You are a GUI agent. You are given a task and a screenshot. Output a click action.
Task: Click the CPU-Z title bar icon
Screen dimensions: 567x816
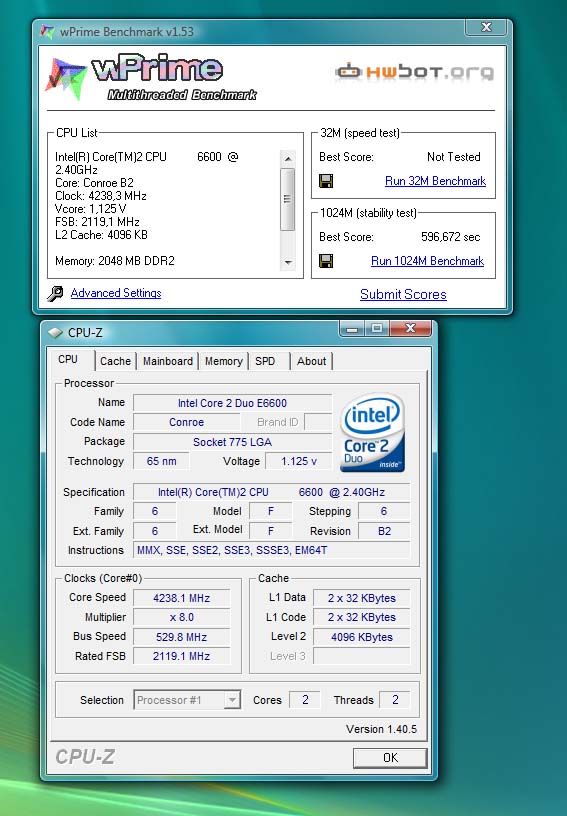click(x=55, y=332)
